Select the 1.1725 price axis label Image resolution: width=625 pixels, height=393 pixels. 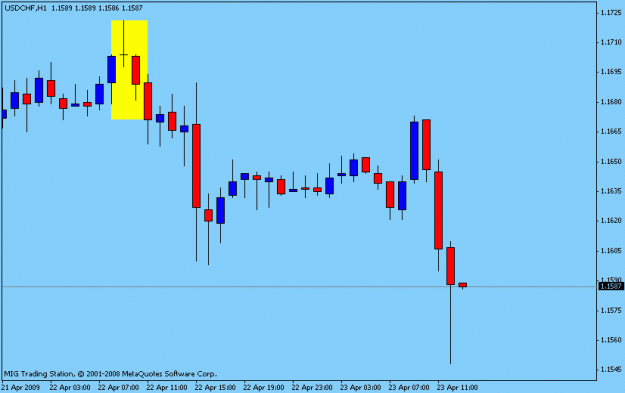(611, 13)
